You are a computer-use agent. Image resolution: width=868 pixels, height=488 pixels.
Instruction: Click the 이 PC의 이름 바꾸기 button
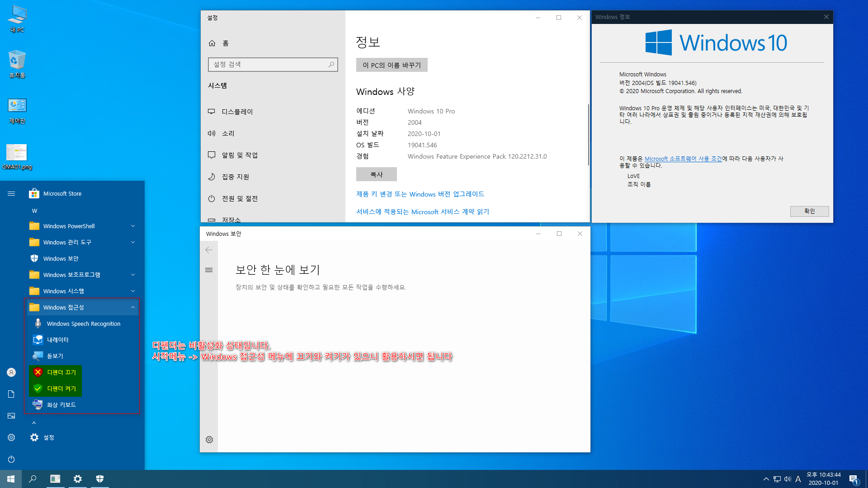(x=392, y=65)
